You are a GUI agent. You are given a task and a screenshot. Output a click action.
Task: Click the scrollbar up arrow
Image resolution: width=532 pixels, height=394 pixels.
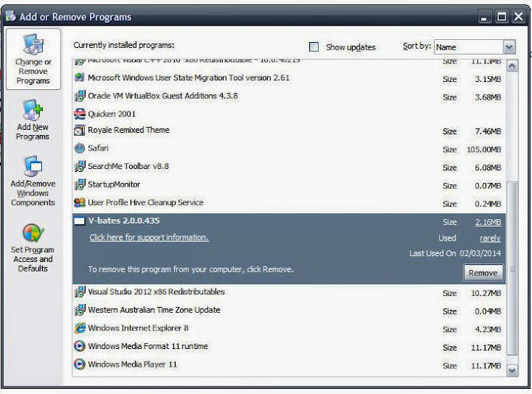click(x=512, y=66)
